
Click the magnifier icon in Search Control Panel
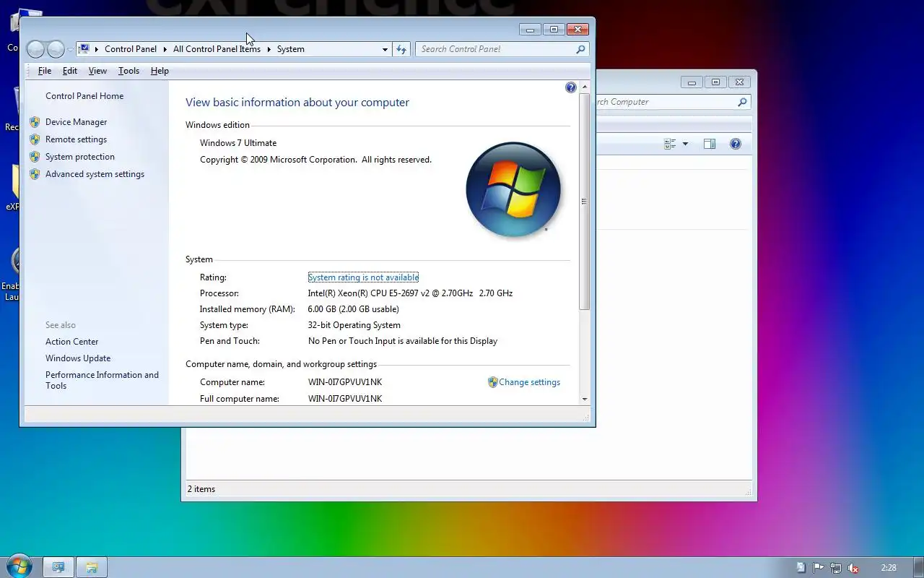click(580, 49)
